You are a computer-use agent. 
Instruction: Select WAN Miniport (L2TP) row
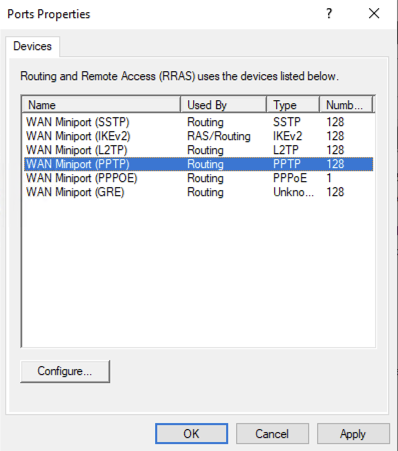point(198,150)
